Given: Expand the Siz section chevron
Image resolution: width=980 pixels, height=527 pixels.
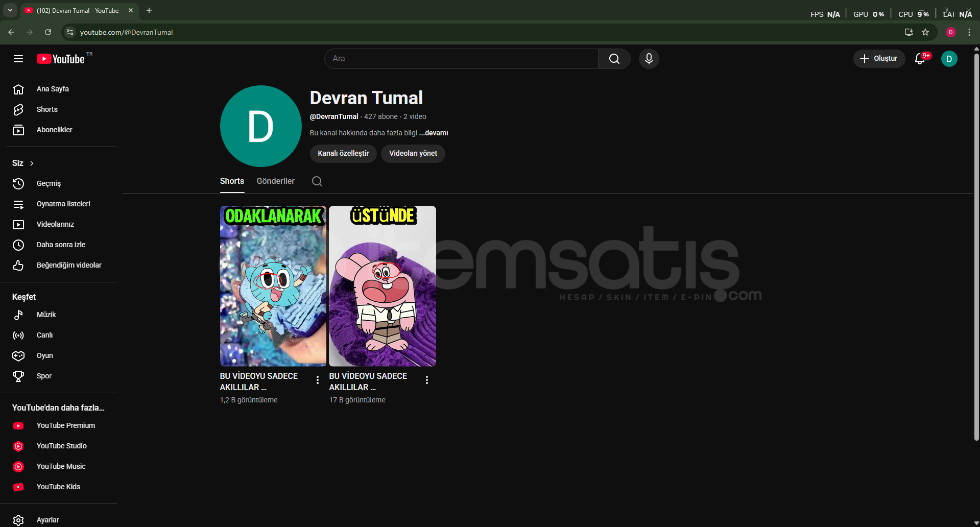Looking at the screenshot, I should pyautogui.click(x=32, y=163).
